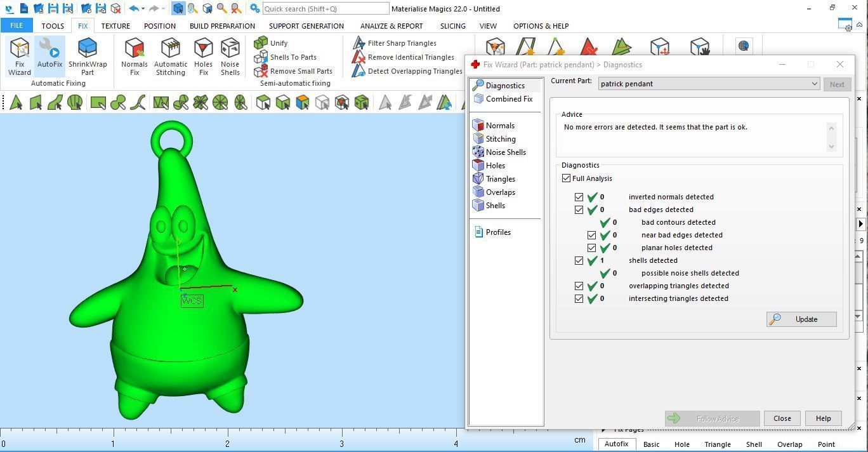
Task: Open the redo history dropdown arrow
Action: (x=164, y=9)
